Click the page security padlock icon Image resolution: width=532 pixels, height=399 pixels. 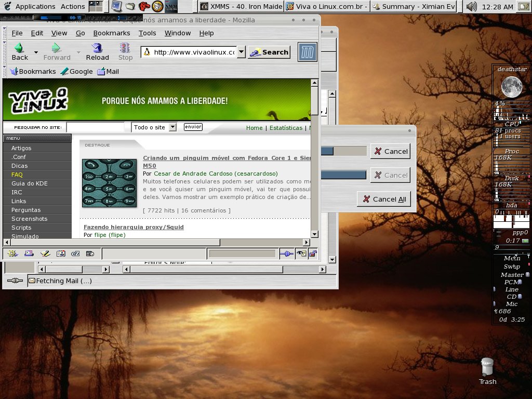(x=313, y=254)
